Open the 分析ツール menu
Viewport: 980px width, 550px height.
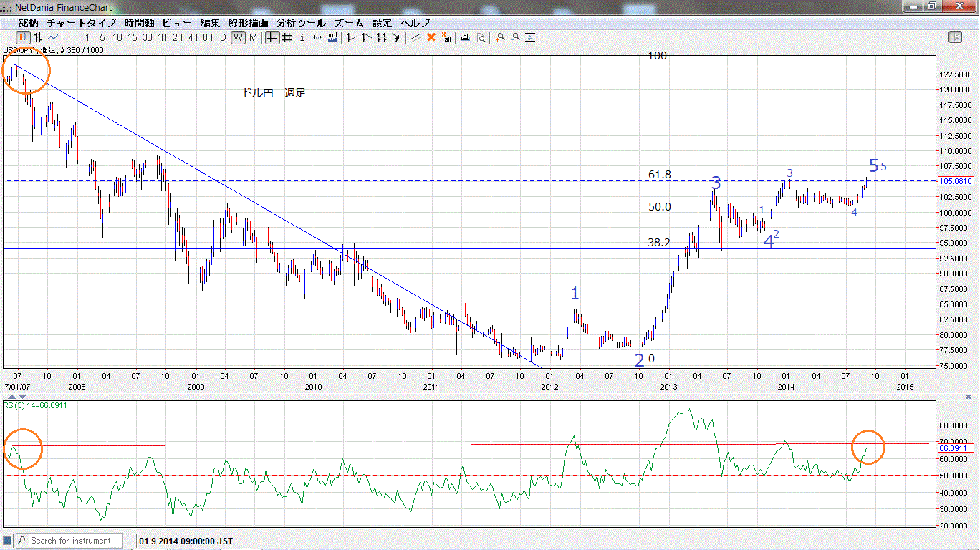[x=301, y=24]
